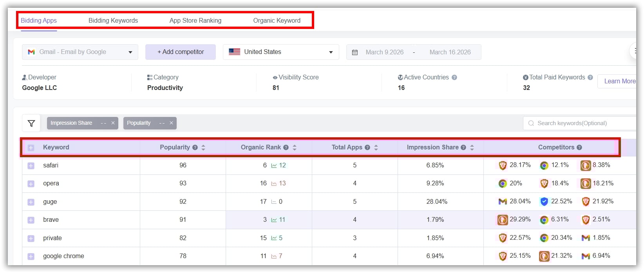Click the Visibility Score eye icon
The width and height of the screenshot is (644, 273).
275,78
